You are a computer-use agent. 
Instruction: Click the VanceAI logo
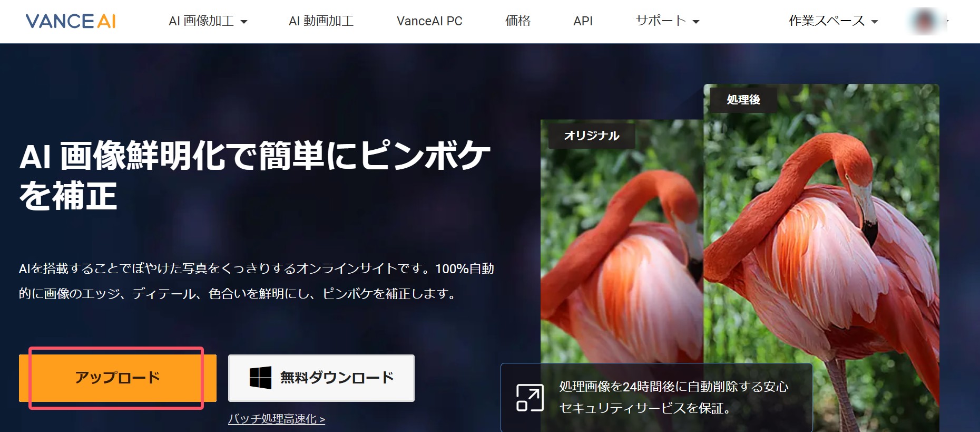point(71,21)
